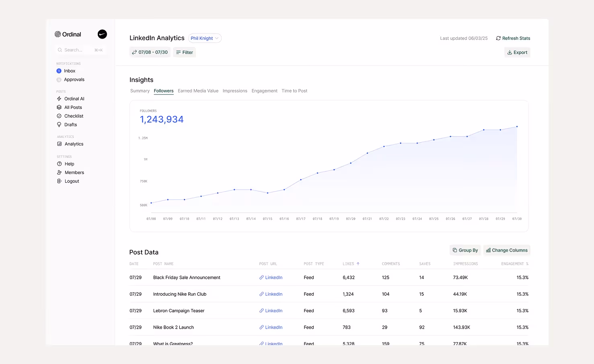
Task: Click the All Posts stack icon
Action: [59, 107]
